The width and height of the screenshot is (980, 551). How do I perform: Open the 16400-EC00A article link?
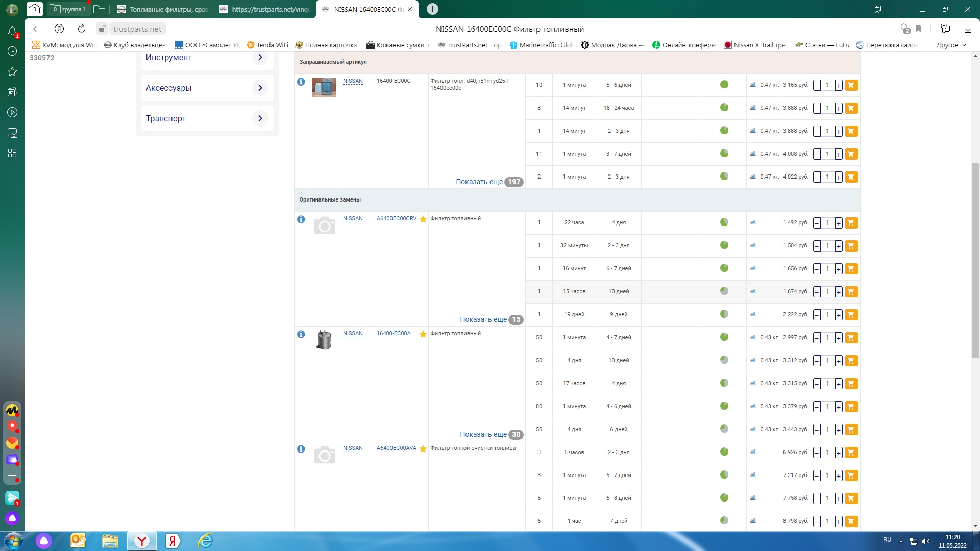pos(394,333)
